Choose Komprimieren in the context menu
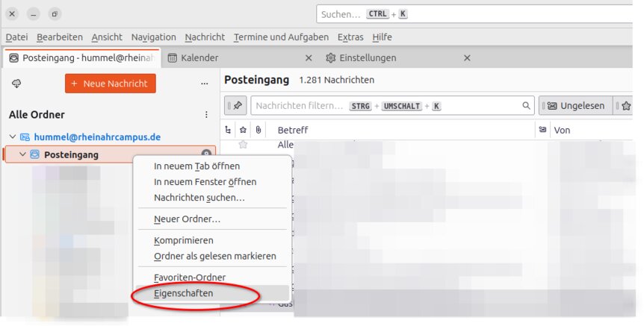The height and width of the screenshot is (326, 644). pyautogui.click(x=183, y=241)
